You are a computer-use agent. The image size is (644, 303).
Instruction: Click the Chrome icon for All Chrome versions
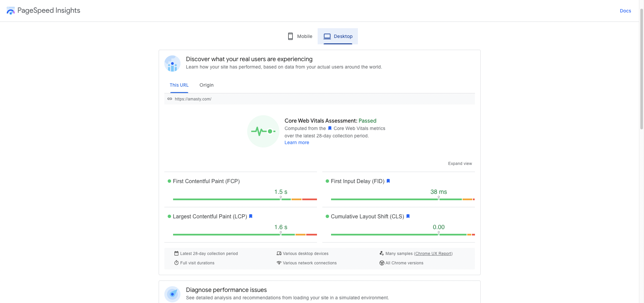(382, 263)
